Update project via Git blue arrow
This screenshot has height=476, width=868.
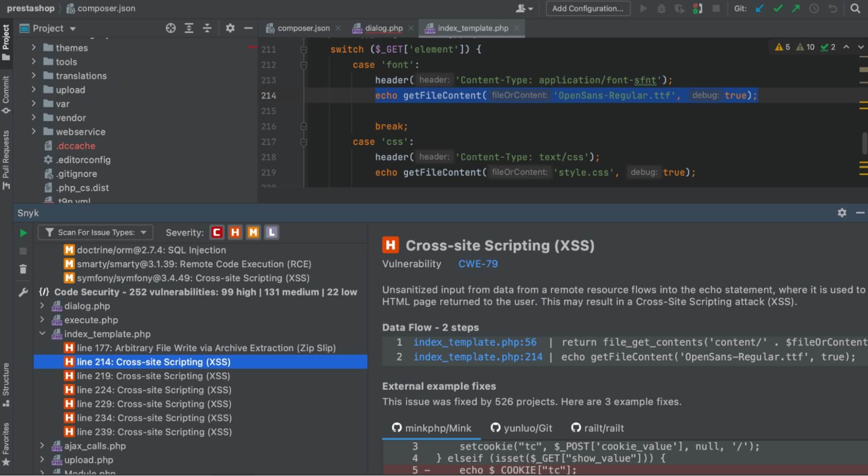[759, 9]
